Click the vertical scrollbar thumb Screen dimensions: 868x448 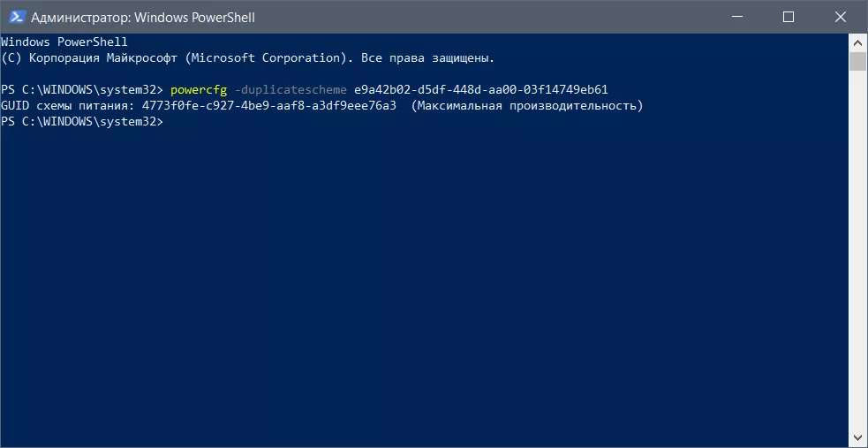(x=857, y=61)
